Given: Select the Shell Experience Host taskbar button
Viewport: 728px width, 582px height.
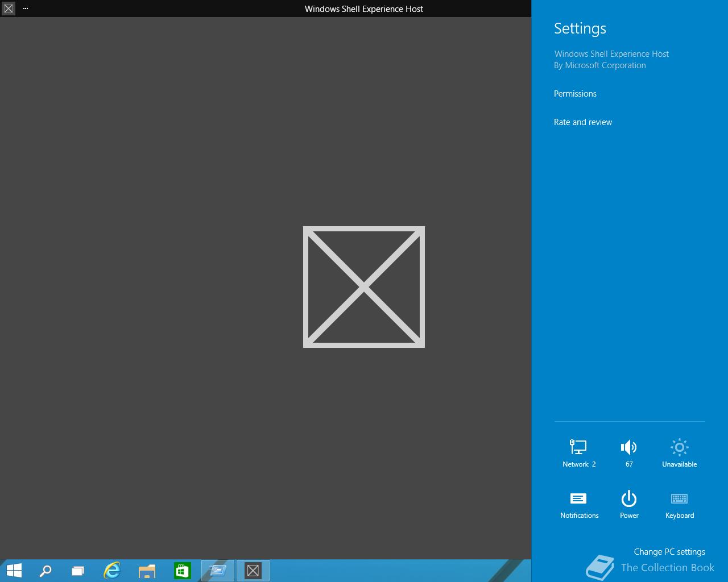Looking at the screenshot, I should (x=253, y=571).
